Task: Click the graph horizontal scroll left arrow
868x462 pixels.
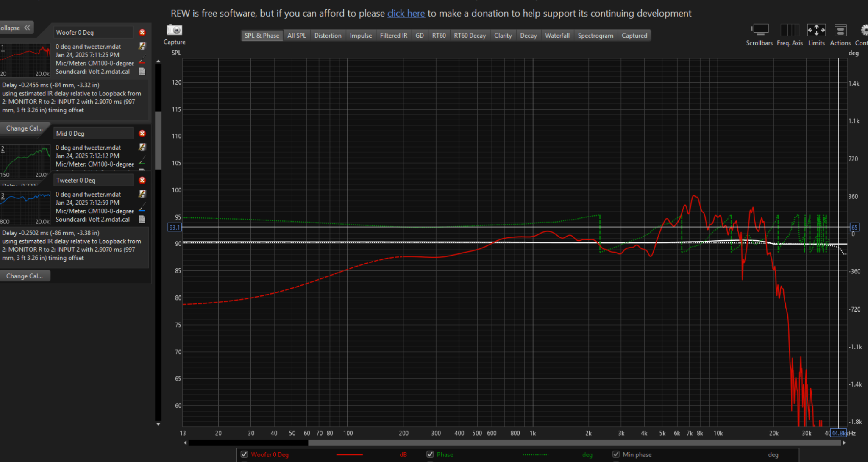Action: [x=185, y=443]
